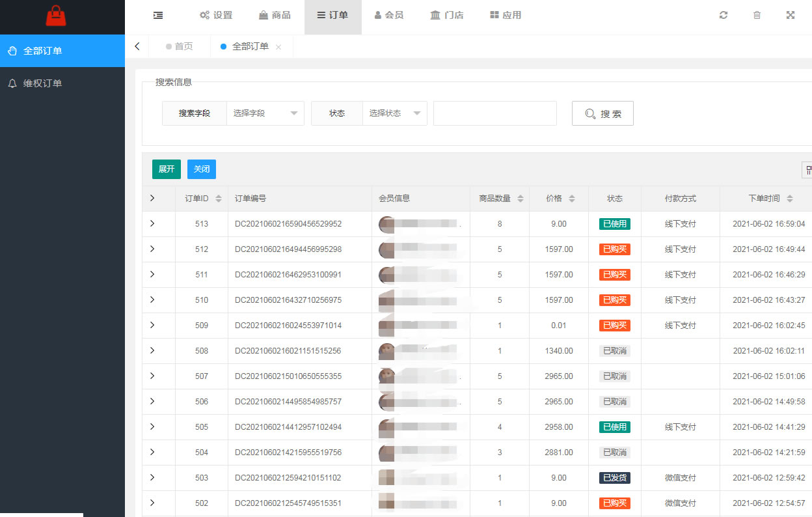
Task: Click order number DC2021060212594210151102
Action: click(288, 478)
